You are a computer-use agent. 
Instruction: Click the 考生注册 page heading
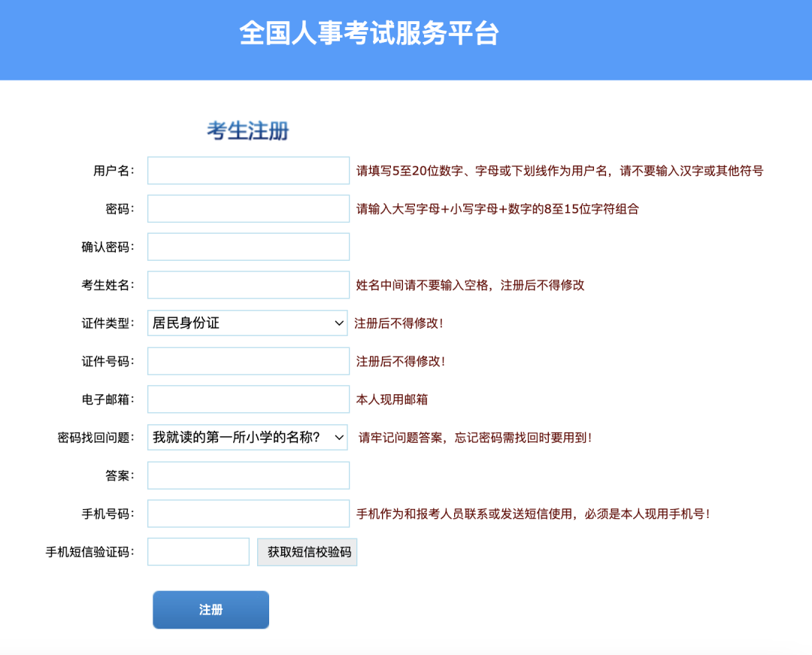click(249, 131)
